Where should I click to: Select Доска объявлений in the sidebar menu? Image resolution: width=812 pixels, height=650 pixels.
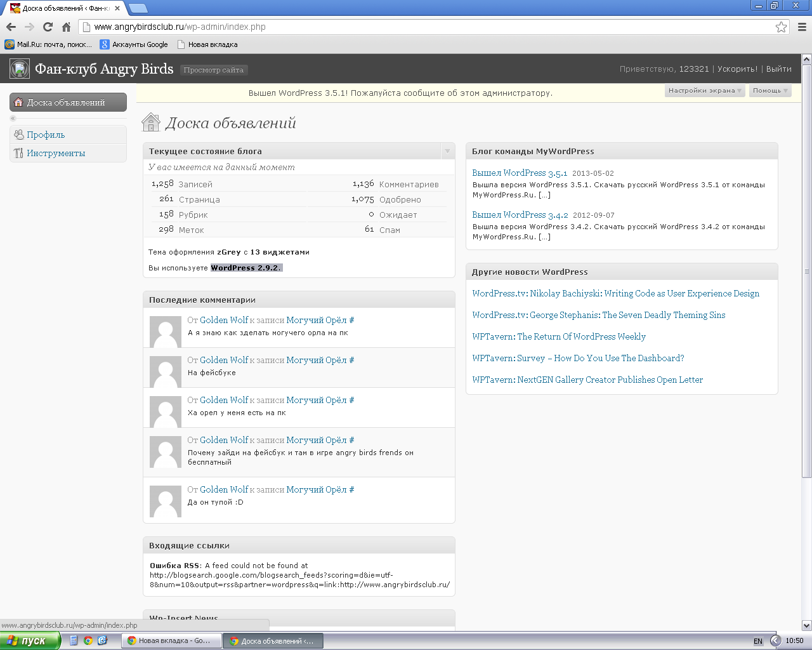[68, 102]
